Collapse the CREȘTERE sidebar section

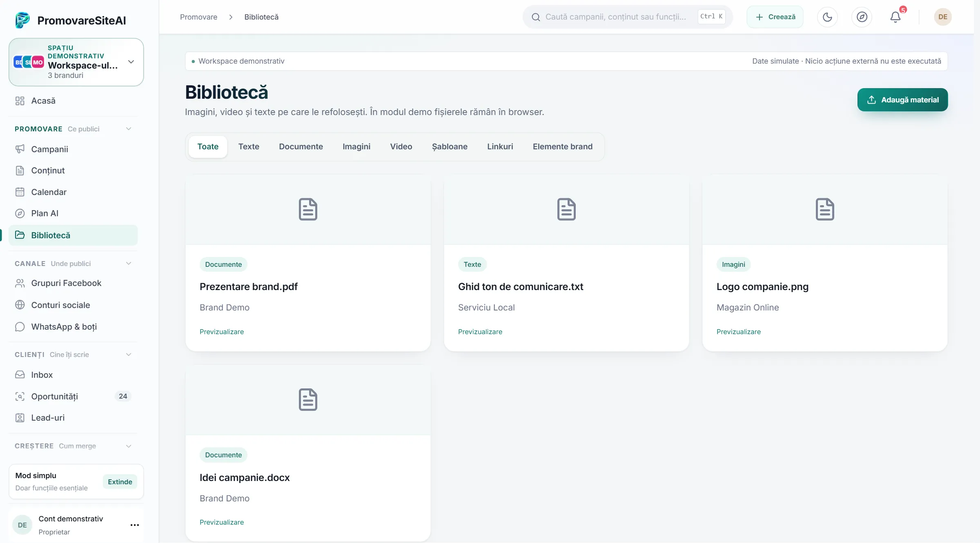(129, 446)
